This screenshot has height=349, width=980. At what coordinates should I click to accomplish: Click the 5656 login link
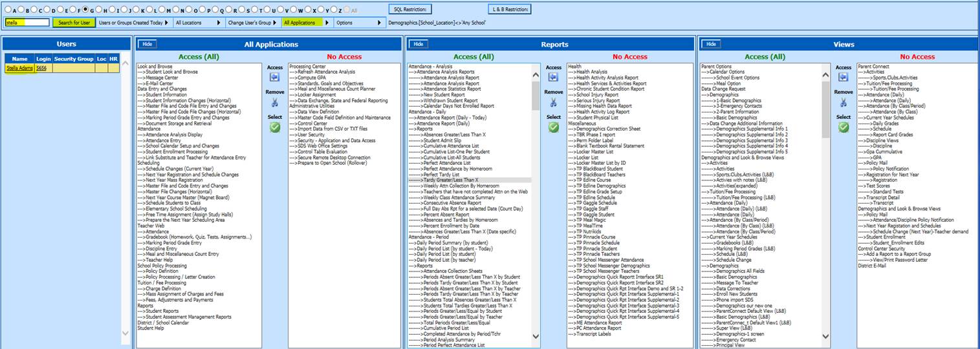(41, 67)
